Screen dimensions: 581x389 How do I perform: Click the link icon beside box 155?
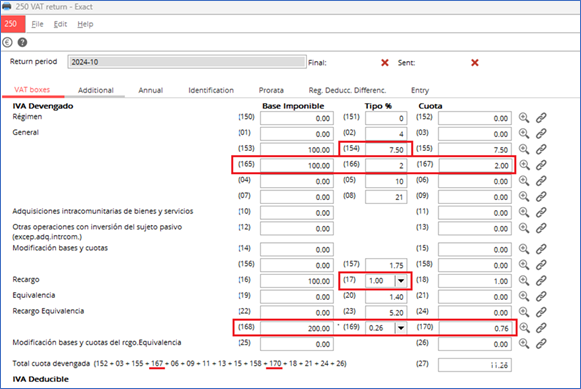click(x=541, y=149)
